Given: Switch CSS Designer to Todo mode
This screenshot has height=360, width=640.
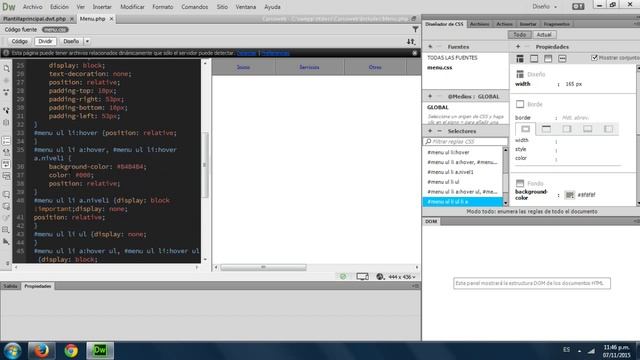Looking at the screenshot, I should pyautogui.click(x=519, y=35).
